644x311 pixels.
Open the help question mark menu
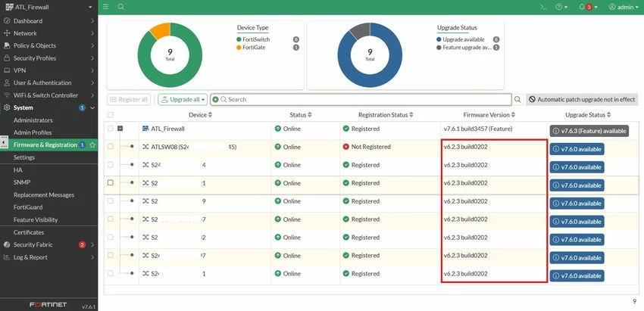pos(561,7)
